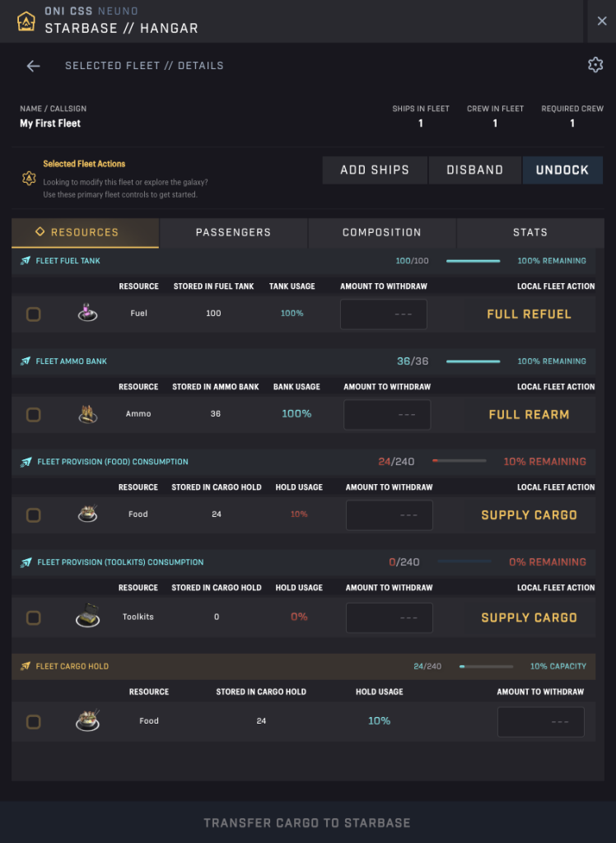Open the settings gear icon
Viewport: 616px width, 843px height.
595,65
